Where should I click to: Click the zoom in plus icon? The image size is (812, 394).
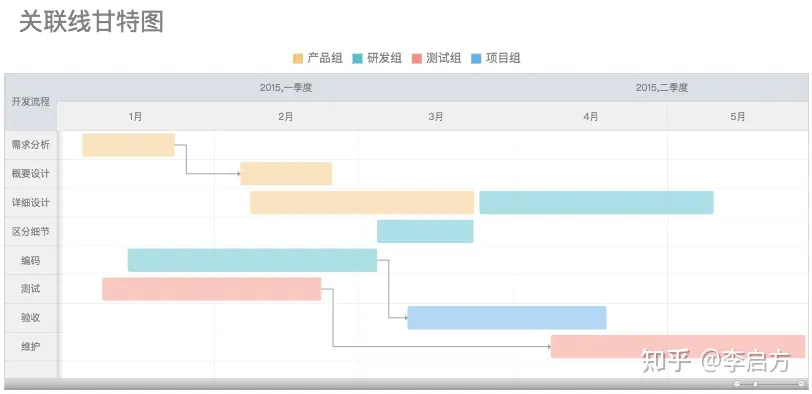[801, 384]
